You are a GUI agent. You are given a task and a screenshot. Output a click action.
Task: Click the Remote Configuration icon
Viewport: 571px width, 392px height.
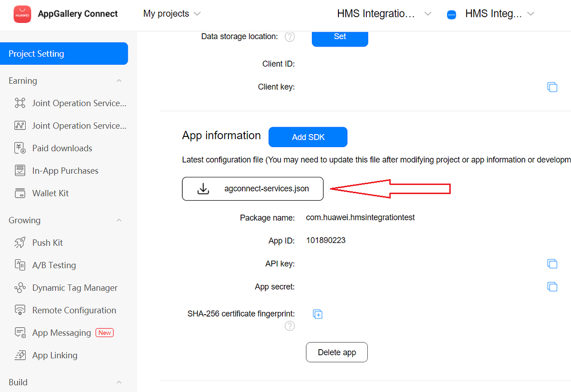point(20,310)
